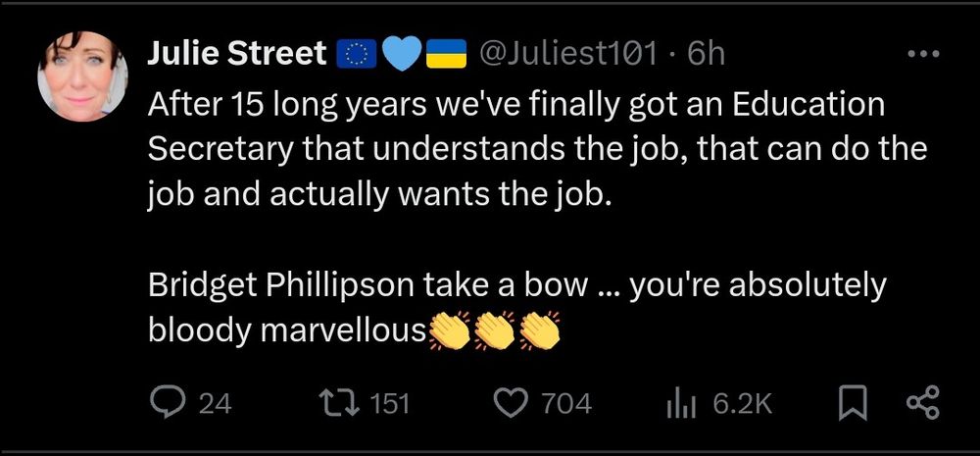The width and height of the screenshot is (980, 456).
Task: Click the 6h timestamp
Action: click(x=707, y=54)
